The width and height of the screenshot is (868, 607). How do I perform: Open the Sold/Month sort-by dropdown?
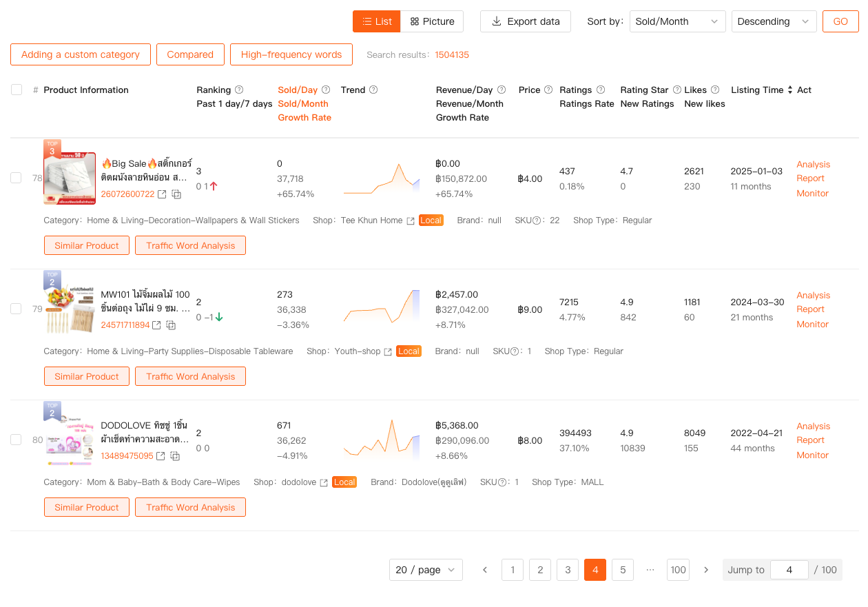[677, 21]
